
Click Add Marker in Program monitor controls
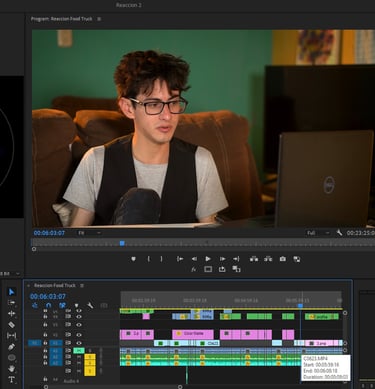[x=133, y=259]
